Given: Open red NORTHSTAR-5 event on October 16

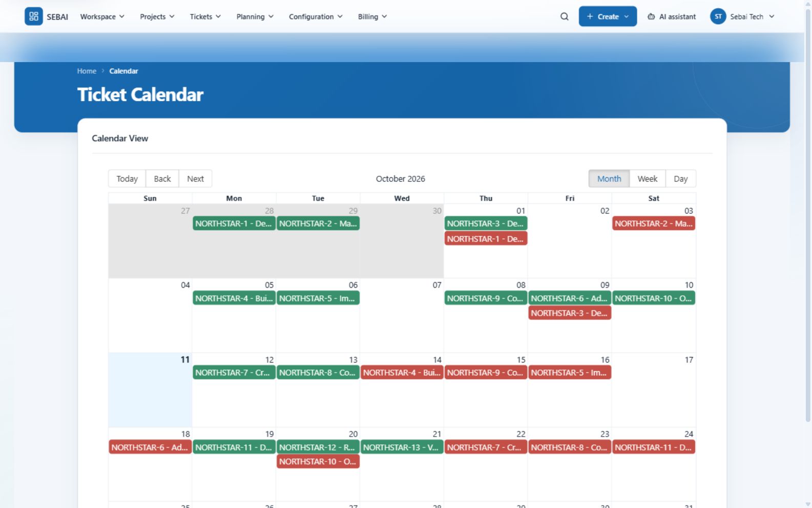Looking at the screenshot, I should pos(570,373).
